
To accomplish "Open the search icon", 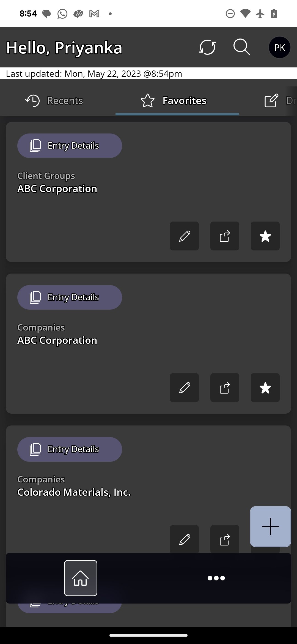I will (241, 47).
